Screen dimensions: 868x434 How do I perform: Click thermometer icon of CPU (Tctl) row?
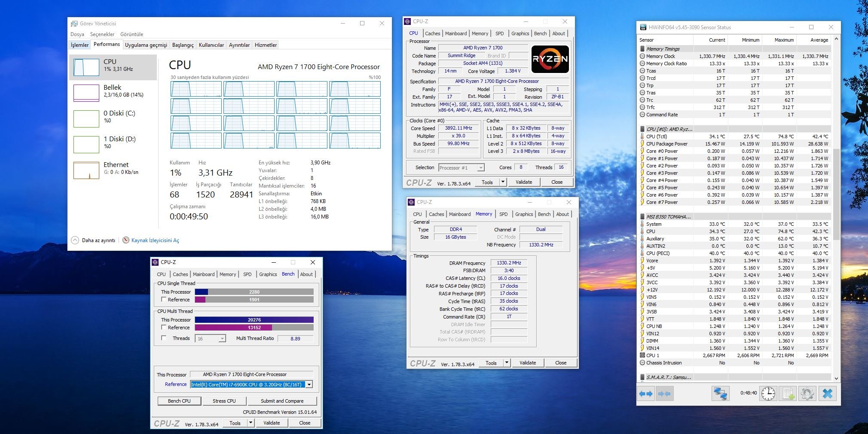[642, 137]
